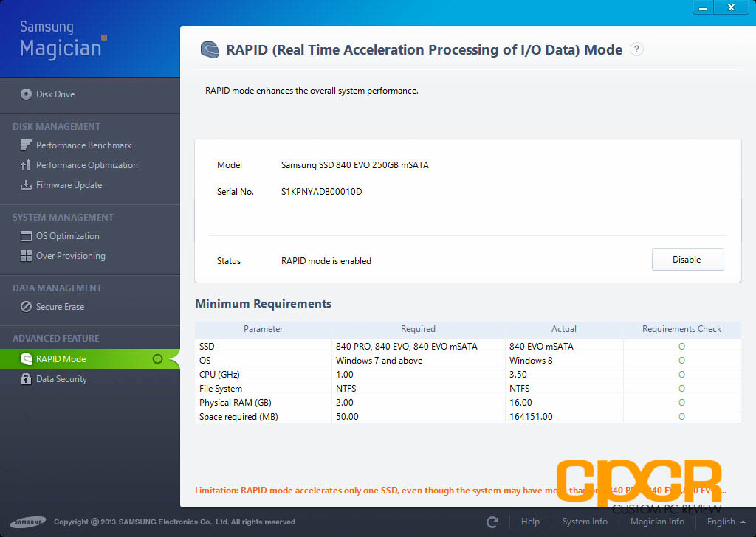Open Magician Info in the footer
The width and height of the screenshot is (756, 537).
pyautogui.click(x=657, y=522)
